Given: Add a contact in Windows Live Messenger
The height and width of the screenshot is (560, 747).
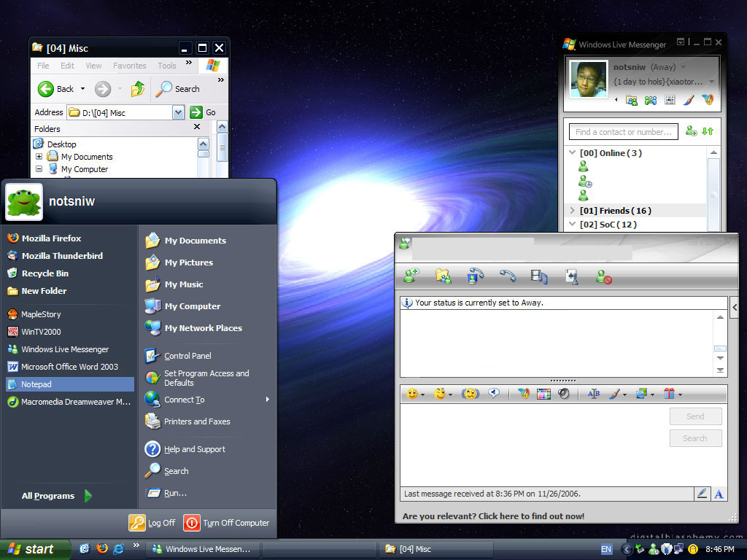Looking at the screenshot, I should [692, 131].
